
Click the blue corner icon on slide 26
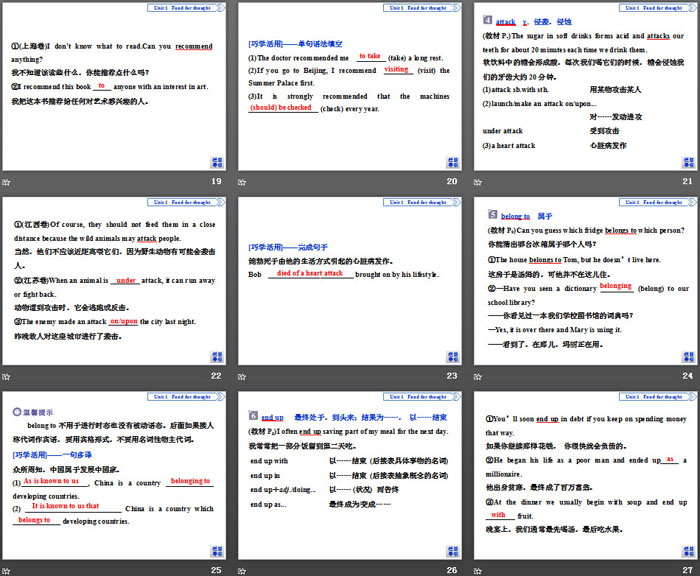(453, 551)
